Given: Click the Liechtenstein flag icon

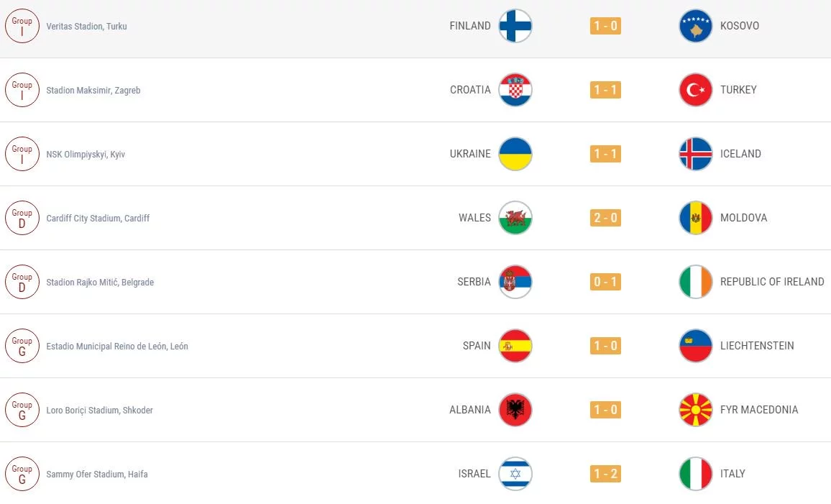Looking at the screenshot, I should [x=695, y=346].
